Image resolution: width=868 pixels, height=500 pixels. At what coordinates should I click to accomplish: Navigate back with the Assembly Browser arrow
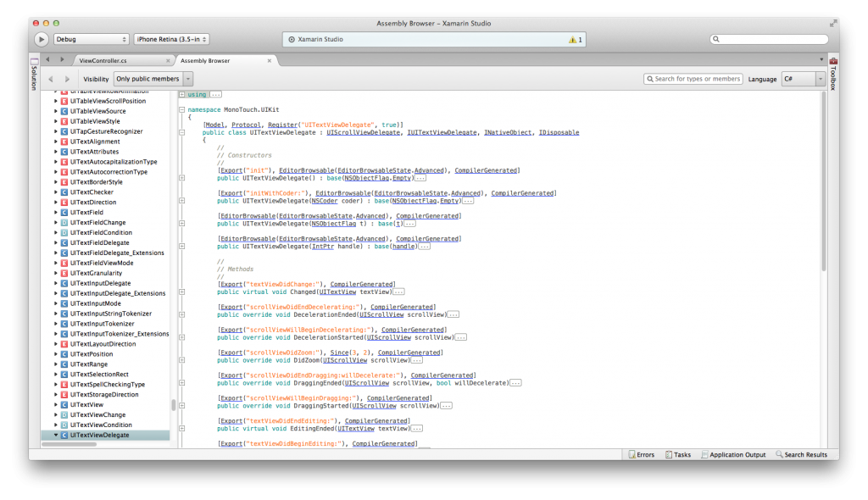[50, 79]
